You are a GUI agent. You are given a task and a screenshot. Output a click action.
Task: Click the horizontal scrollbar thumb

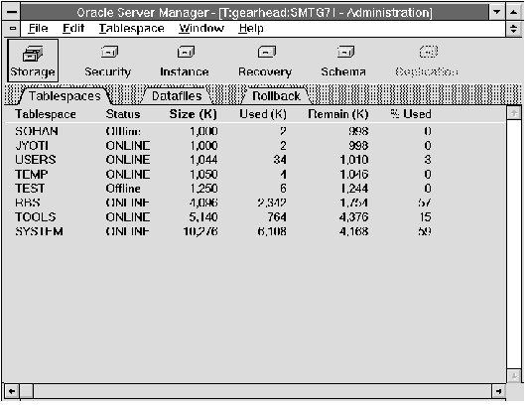pos(27,392)
